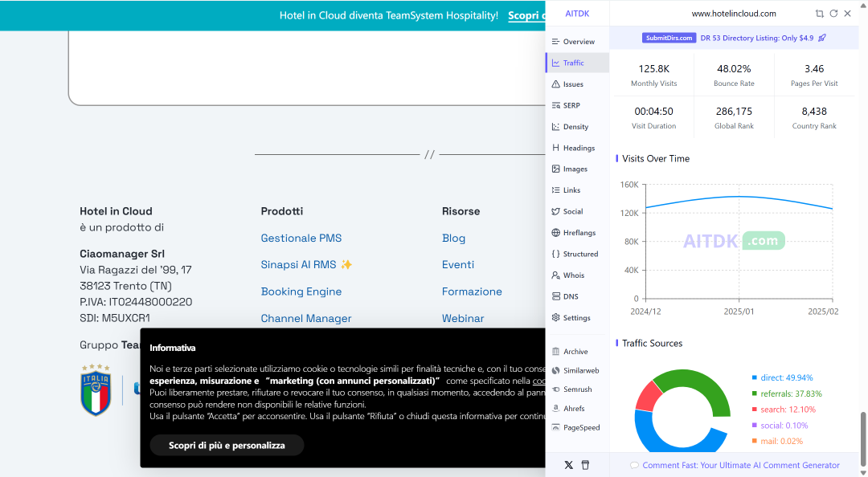The image size is (868, 477).
Task: Click the search 12.10% legend entry
Action: [x=784, y=410]
